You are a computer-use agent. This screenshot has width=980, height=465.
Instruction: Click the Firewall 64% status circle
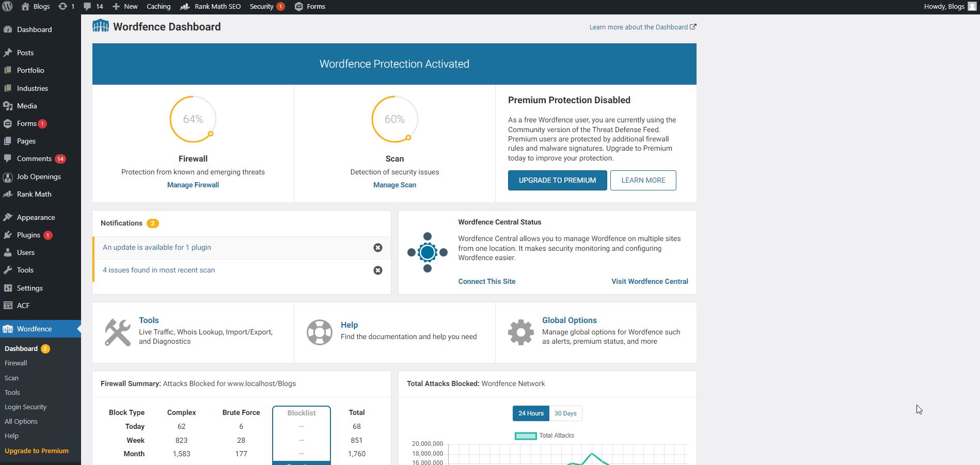(x=193, y=119)
